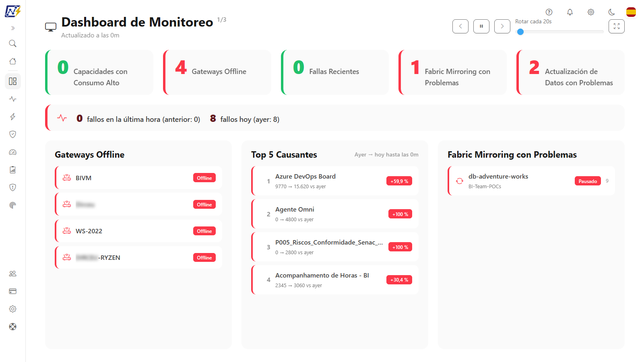644x362 pixels.
Task: Click the +30,4 % badge
Action: pyautogui.click(x=399, y=280)
